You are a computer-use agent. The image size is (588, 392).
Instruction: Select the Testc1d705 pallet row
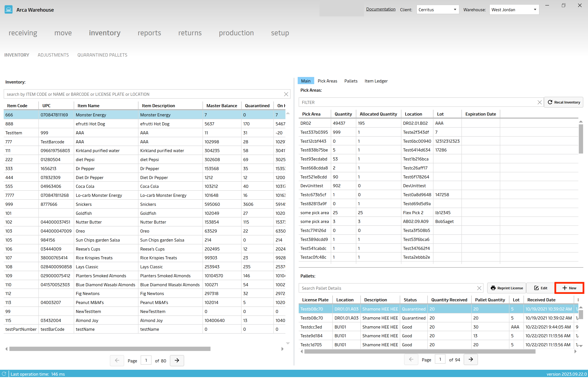439,345
